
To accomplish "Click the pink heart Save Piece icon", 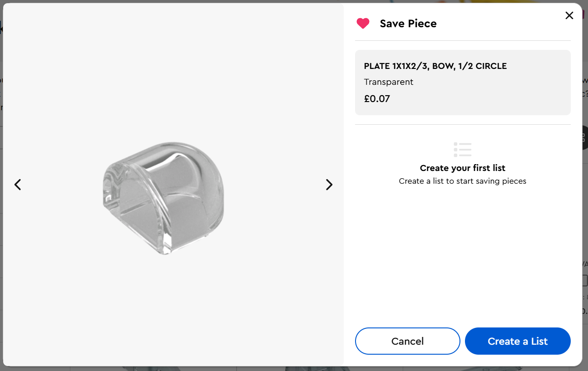I will click(x=363, y=24).
